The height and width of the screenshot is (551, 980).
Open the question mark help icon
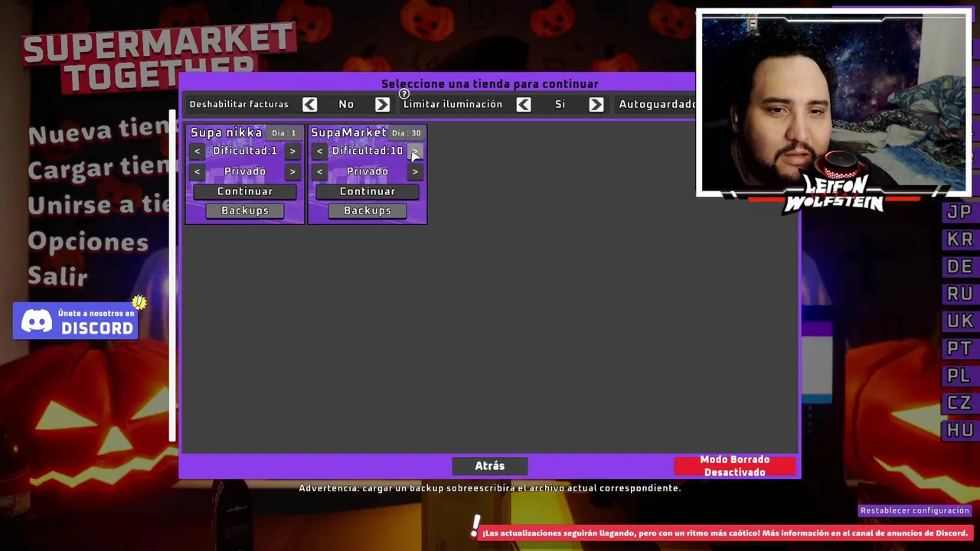[403, 94]
